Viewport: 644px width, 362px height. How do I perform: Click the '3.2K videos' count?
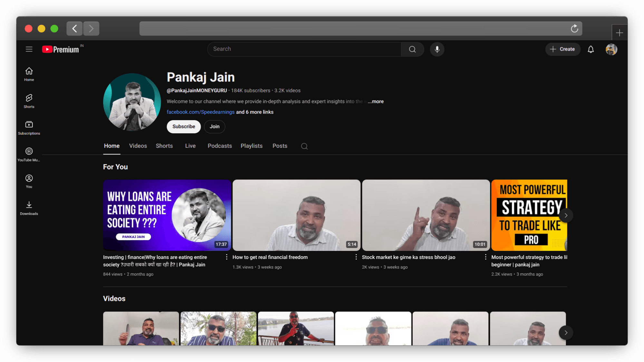pos(287,91)
